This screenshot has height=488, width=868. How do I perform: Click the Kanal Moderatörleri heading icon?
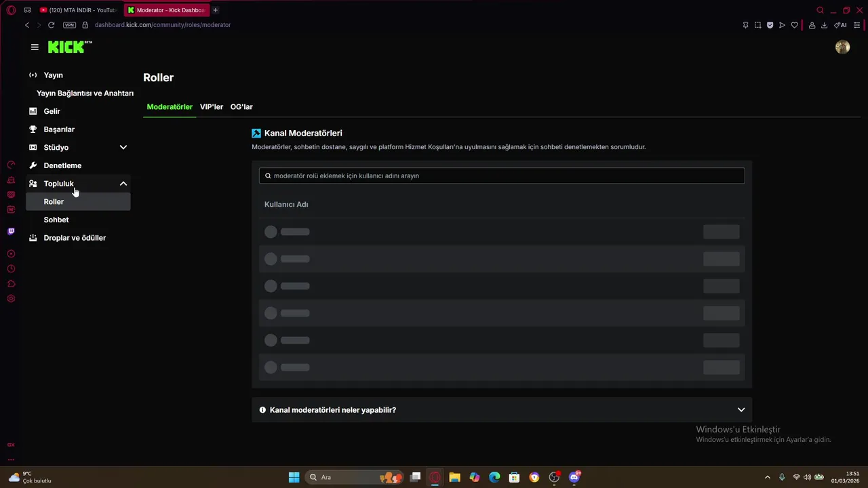tap(256, 134)
